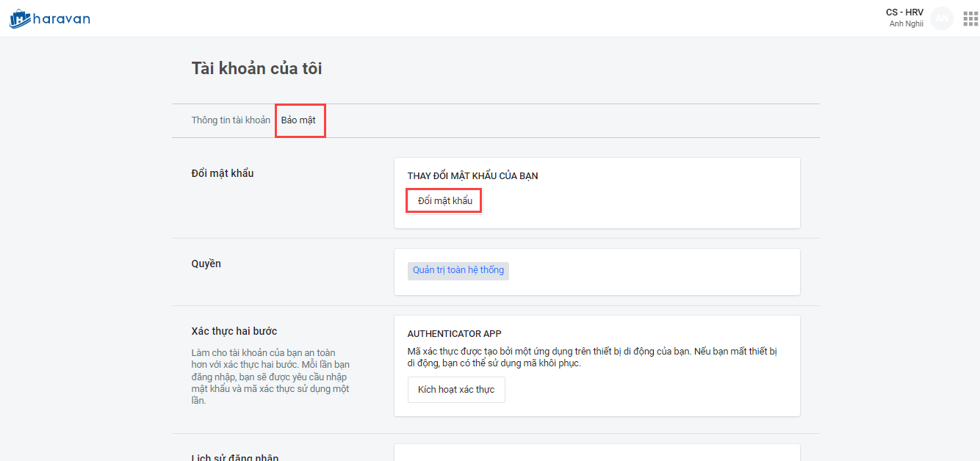Click the Anh Nghii user name

click(x=906, y=23)
